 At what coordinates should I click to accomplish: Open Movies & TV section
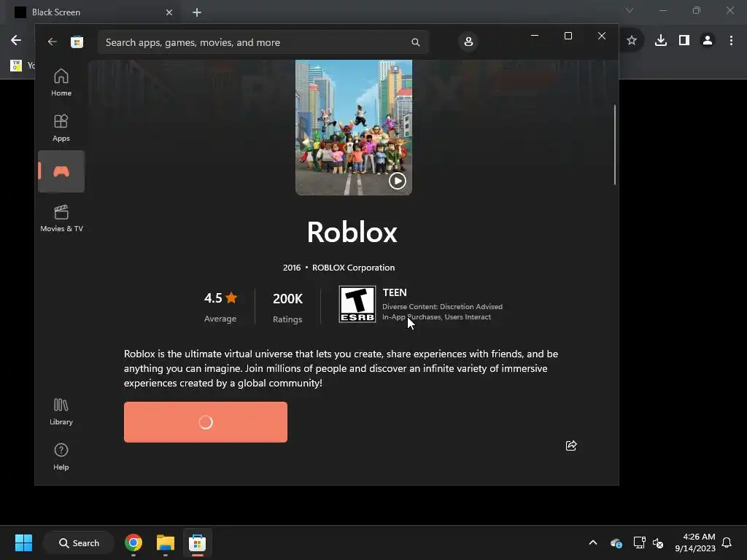pos(61,218)
